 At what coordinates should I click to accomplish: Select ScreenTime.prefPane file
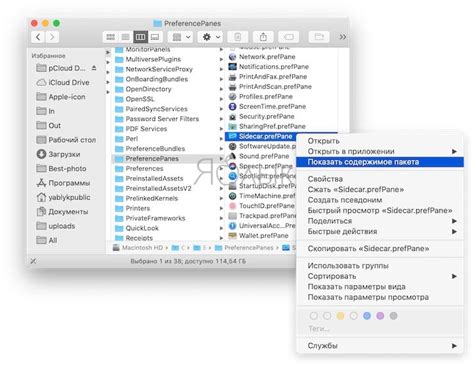272,107
